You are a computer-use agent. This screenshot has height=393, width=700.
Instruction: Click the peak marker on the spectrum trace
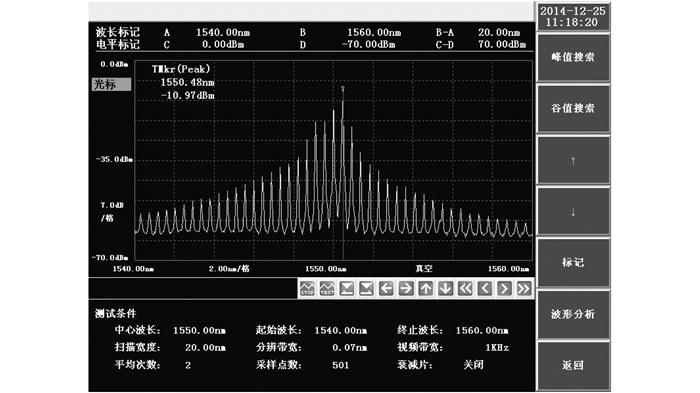[343, 88]
